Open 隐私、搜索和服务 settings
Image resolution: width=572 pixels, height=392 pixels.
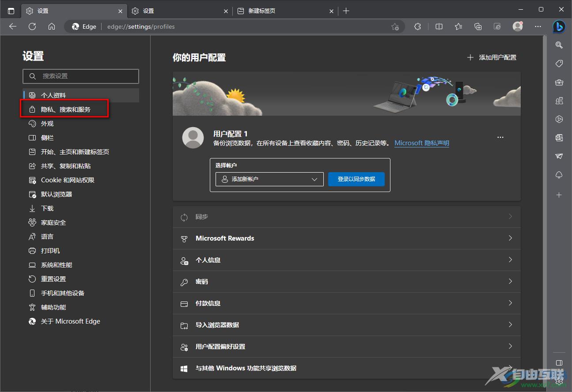click(x=81, y=109)
